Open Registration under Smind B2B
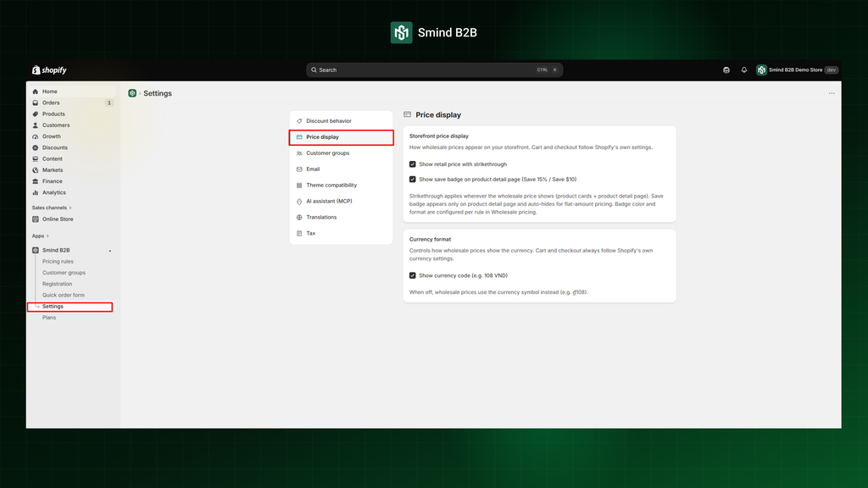Image resolution: width=868 pixels, height=488 pixels. [x=57, y=284]
